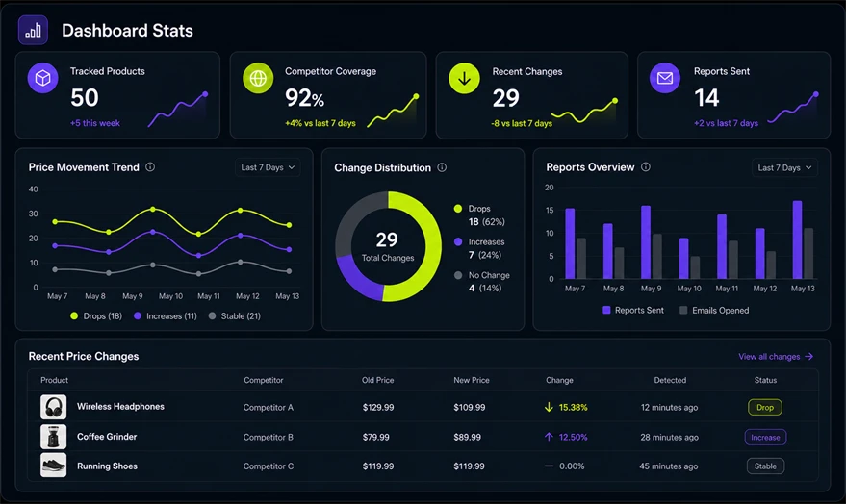The image size is (846, 504).
Task: Click Competitor B cell
Action: click(x=269, y=438)
